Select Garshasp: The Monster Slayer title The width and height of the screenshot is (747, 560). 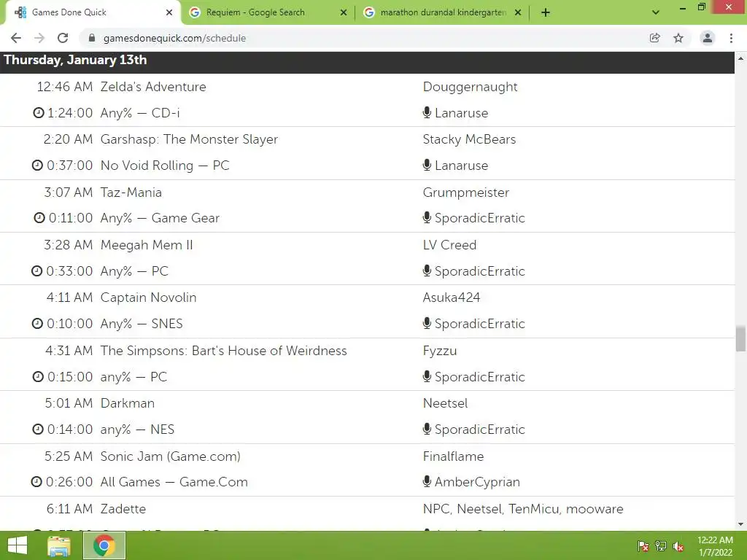189,139
